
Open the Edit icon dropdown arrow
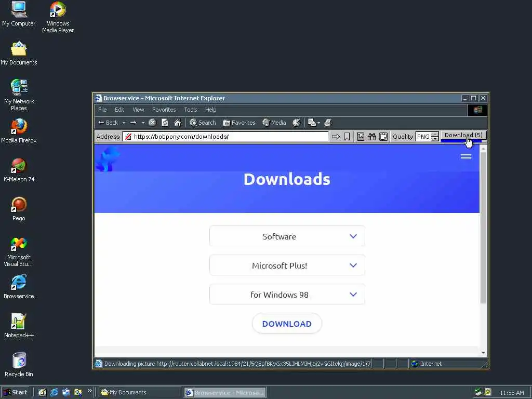click(319, 123)
